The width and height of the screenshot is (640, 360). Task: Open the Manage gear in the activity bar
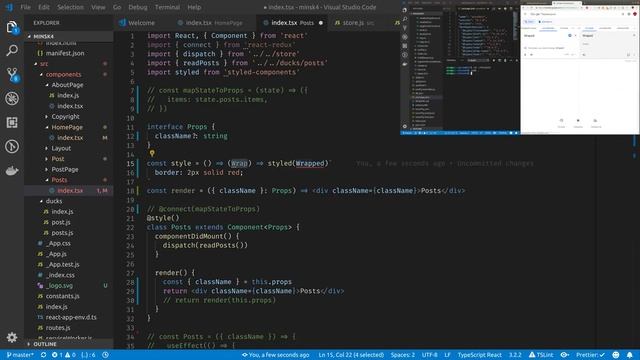12,337
